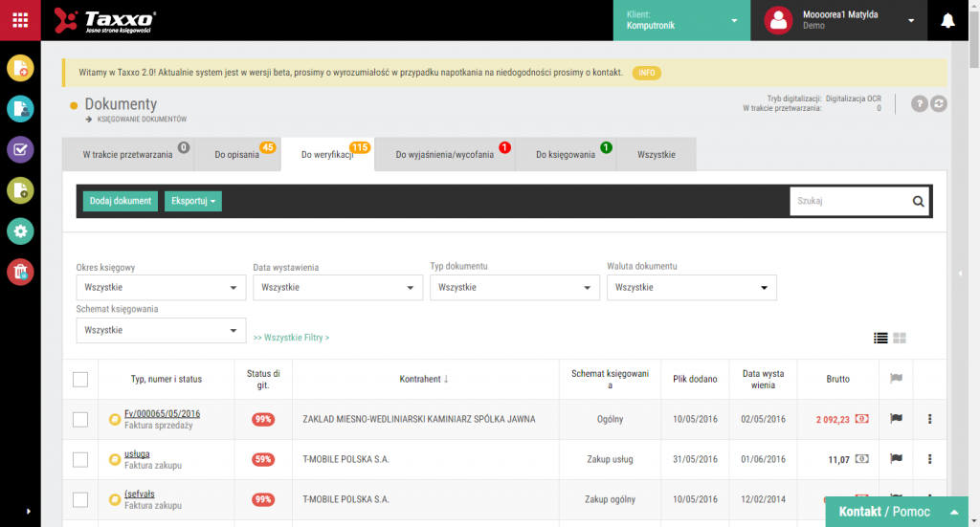Click the yellow INFO badge

(646, 73)
